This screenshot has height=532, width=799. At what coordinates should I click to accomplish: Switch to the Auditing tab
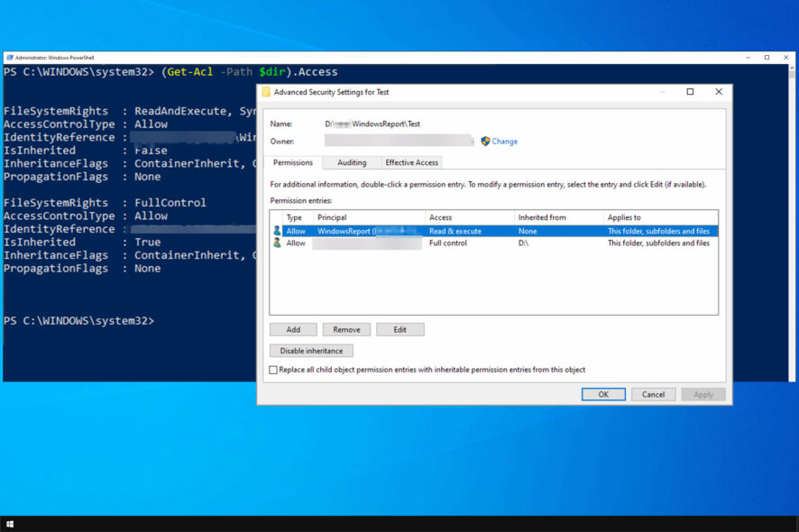tap(352, 162)
